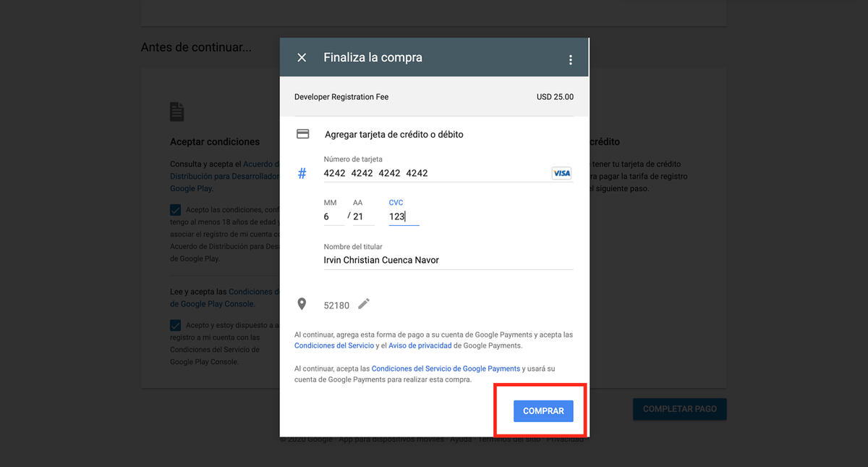868x467 pixels.
Task: Close the Finaliza la compra dialog
Action: (x=302, y=58)
